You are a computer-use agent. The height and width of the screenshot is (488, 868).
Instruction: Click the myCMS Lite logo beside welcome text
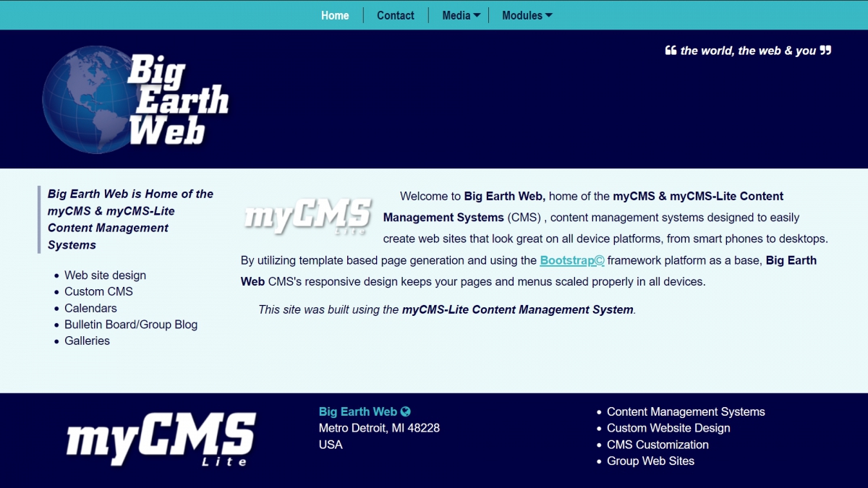click(307, 216)
